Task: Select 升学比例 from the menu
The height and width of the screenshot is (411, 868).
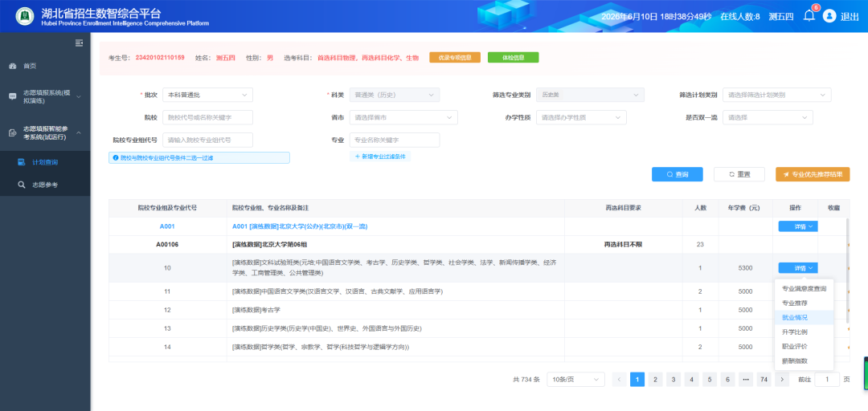Action: pyautogui.click(x=804, y=332)
